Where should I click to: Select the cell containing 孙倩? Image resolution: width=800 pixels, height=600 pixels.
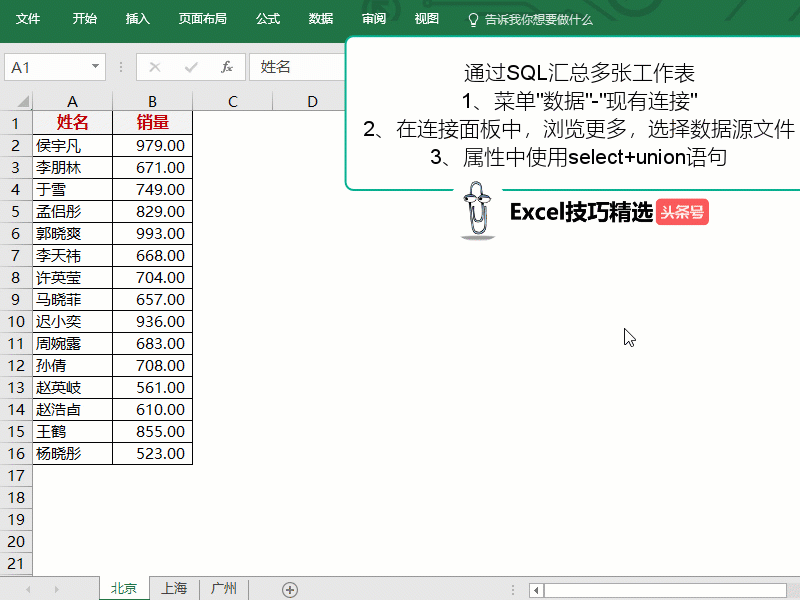pos(72,365)
